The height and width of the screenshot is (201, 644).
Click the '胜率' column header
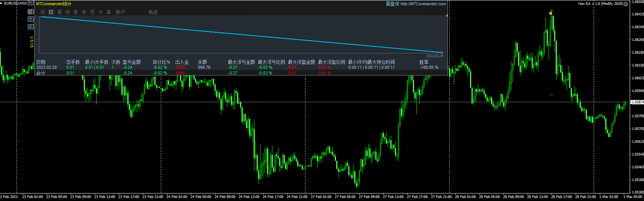424,62
